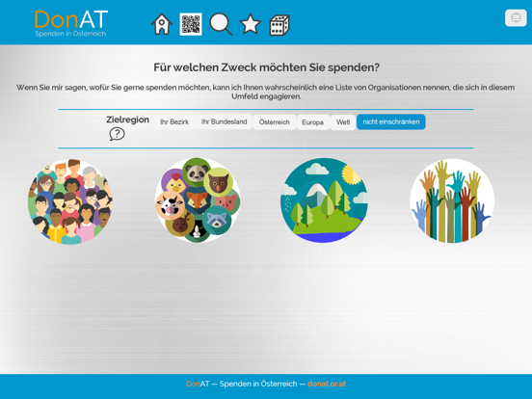Select the Ihr Bundesland region option
532x399 pixels.
(x=224, y=121)
